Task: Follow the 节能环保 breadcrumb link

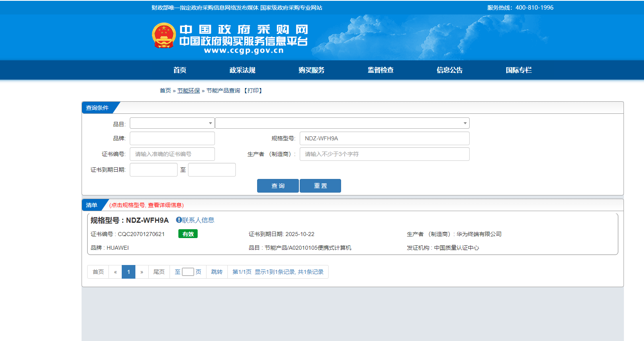Action: [x=189, y=91]
